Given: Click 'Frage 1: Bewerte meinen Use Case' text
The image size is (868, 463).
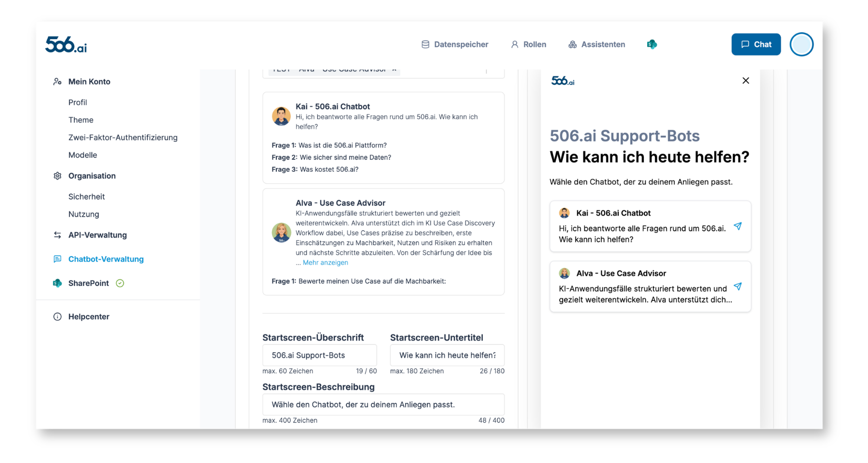Looking at the screenshot, I should coord(359,281).
